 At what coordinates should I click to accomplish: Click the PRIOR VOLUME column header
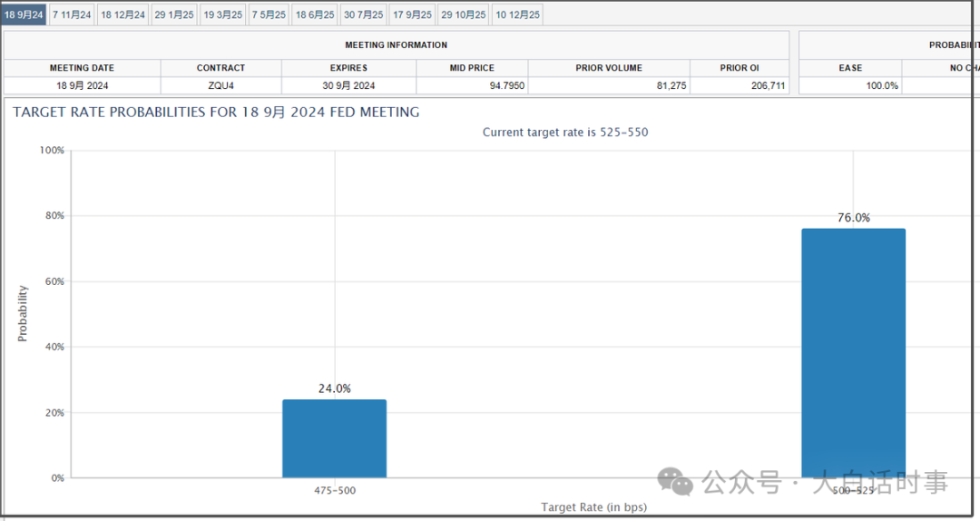tap(609, 67)
